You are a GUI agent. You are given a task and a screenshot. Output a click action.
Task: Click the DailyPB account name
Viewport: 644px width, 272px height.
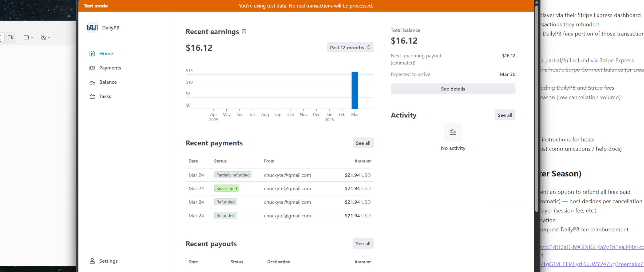click(111, 28)
